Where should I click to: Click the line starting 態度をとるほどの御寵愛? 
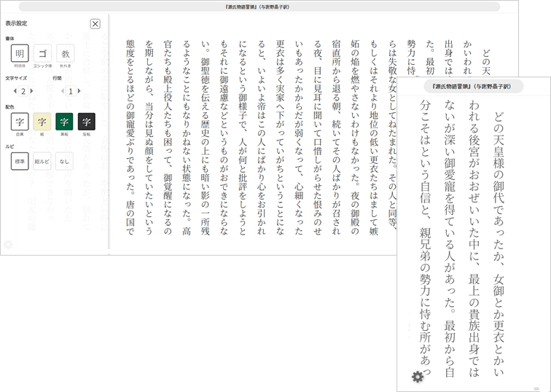[x=130, y=137]
